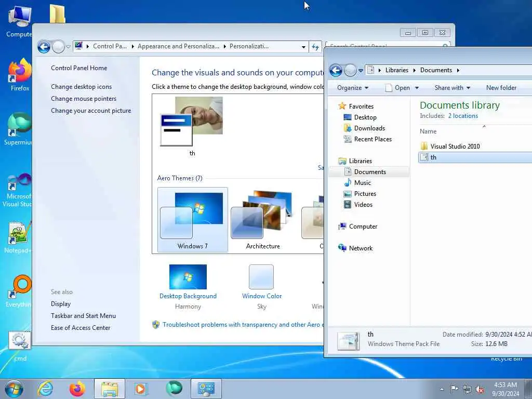Open the Supermium desktop shortcut
The width and height of the screenshot is (532, 399).
[19, 129]
